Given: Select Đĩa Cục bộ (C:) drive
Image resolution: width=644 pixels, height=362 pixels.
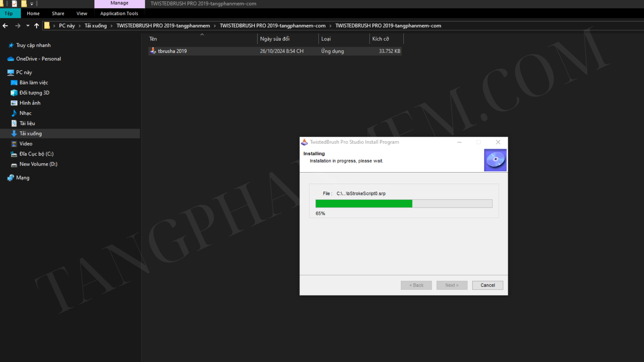Looking at the screenshot, I should coord(36,154).
